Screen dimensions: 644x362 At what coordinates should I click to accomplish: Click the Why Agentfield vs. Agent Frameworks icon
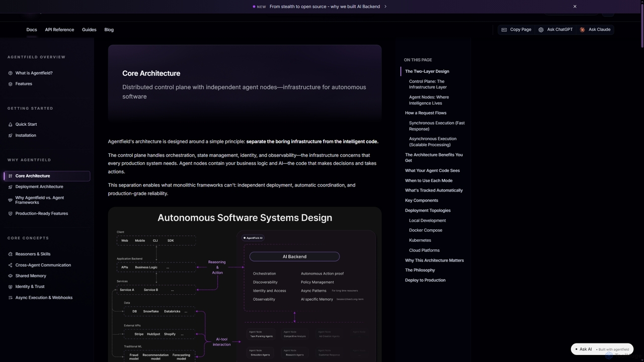[11, 200]
